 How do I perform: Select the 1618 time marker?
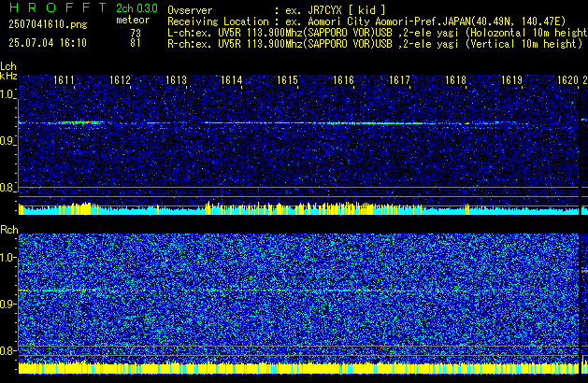455,80
